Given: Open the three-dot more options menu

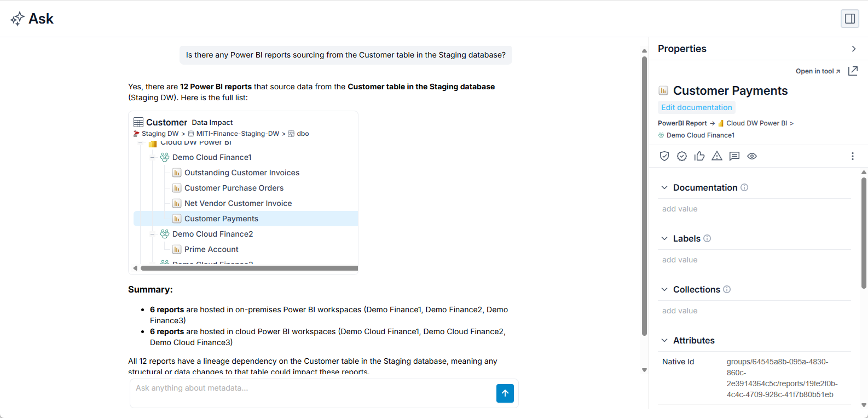Looking at the screenshot, I should tap(853, 156).
